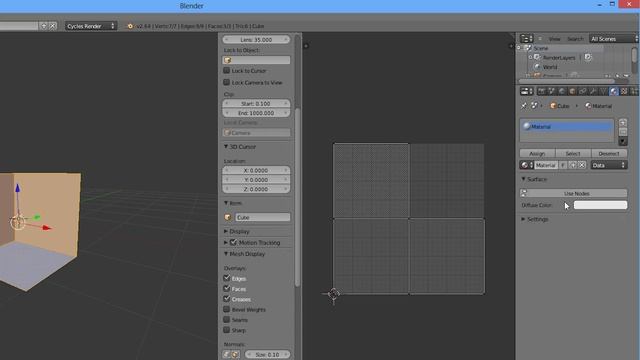Viewport: 640px width, 360px height.
Task: Click the pin icon in properties breadcrumb
Action: coord(524,106)
